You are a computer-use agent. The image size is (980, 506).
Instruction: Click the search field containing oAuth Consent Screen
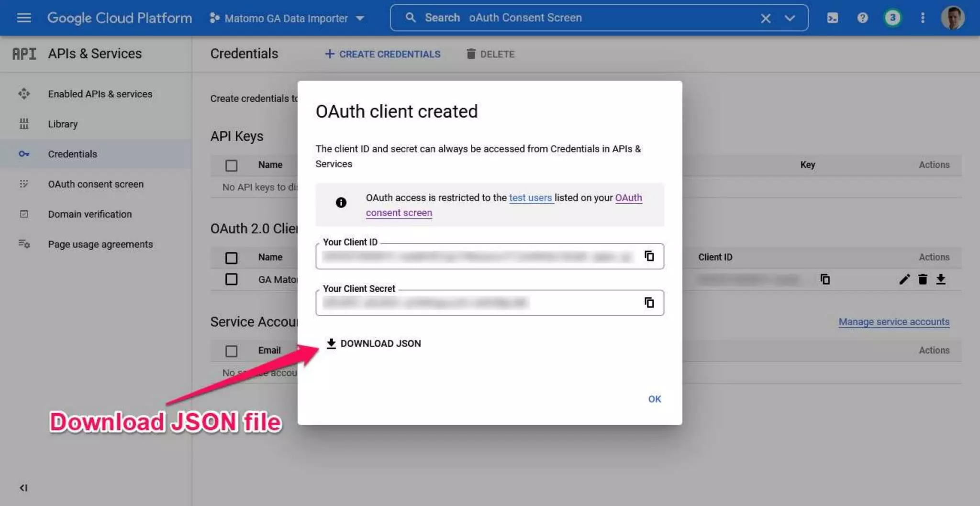coord(599,18)
